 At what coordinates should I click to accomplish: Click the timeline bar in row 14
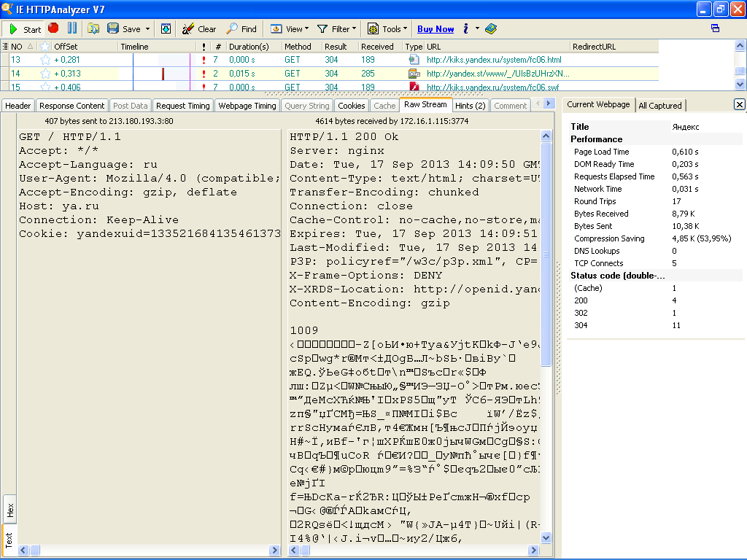[x=163, y=74]
